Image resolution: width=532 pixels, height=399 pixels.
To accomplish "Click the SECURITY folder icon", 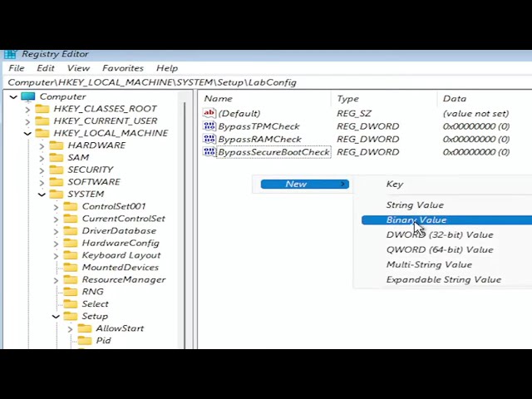I will click(57, 170).
